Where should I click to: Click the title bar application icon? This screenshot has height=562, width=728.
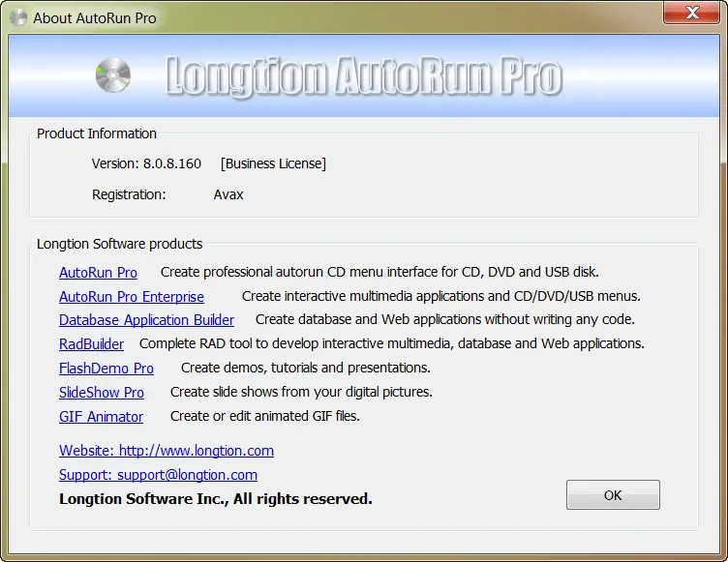click(x=18, y=17)
